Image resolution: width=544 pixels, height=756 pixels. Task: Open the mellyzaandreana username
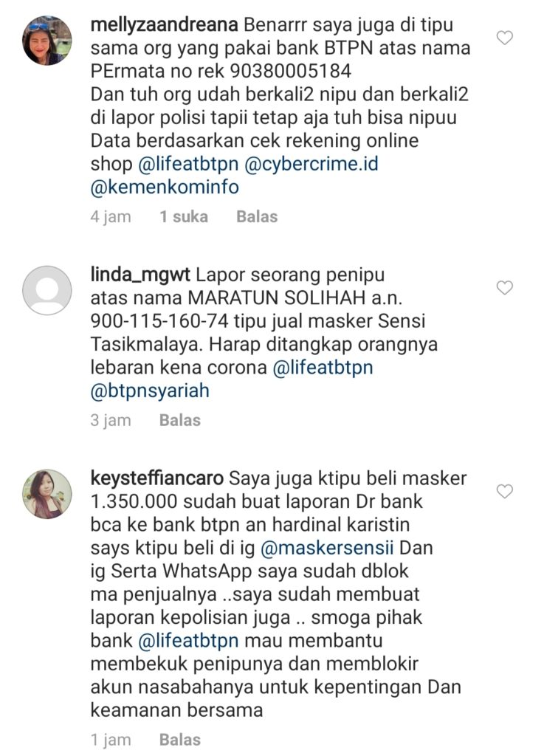165,25
